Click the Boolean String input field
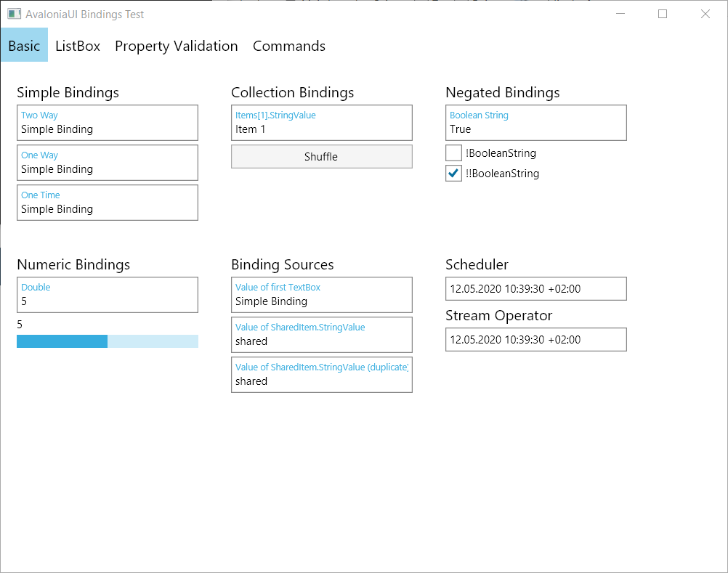Screen dimensions: 728x573 tap(535, 129)
